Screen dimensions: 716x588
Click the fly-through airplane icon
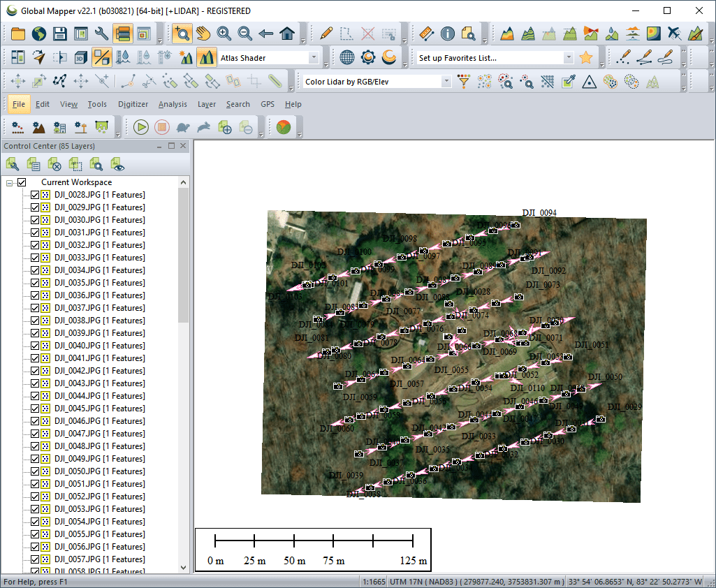[x=675, y=34]
